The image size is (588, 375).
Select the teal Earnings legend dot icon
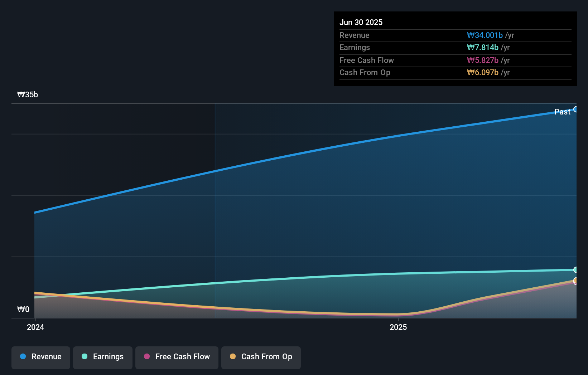coord(84,356)
